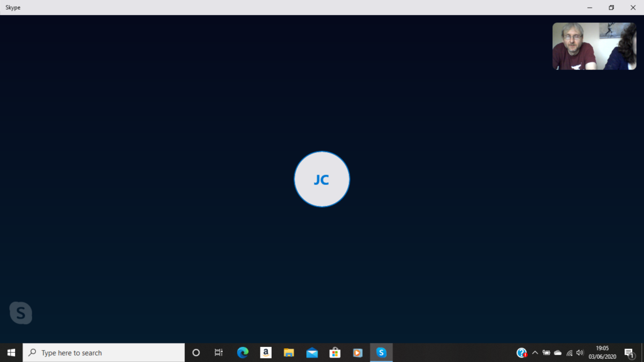Screen dimensions: 644x362
Task: Open the Amazon taskbar shortcut
Action: tap(265, 353)
